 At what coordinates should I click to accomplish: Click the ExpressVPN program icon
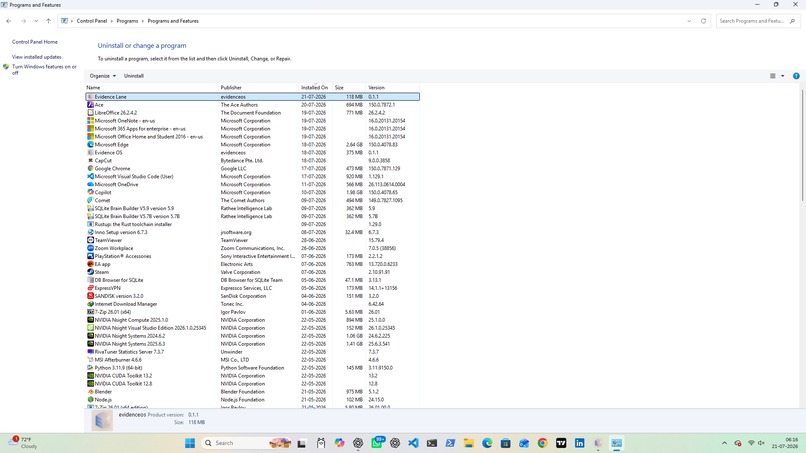click(x=90, y=288)
